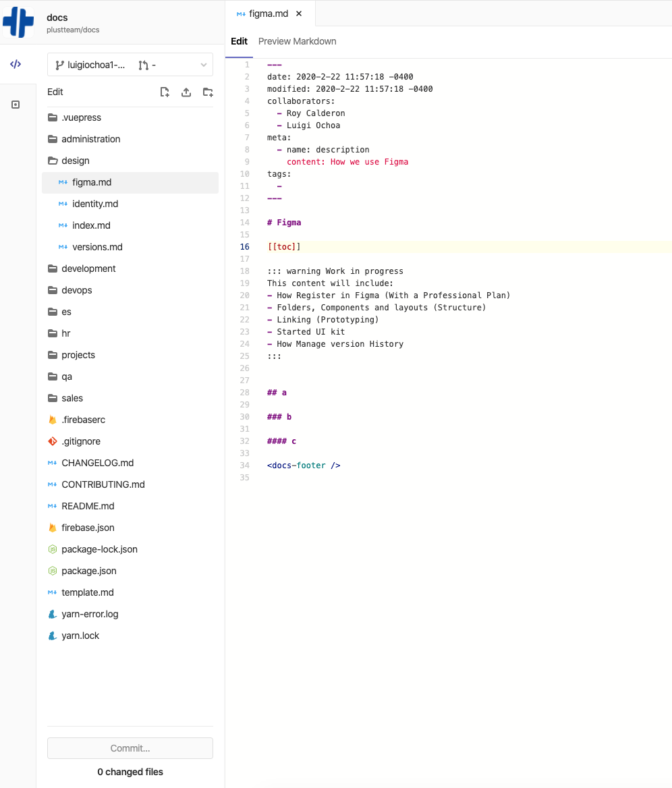Switch to Preview Markdown tab
672x788 pixels.
[x=297, y=41]
